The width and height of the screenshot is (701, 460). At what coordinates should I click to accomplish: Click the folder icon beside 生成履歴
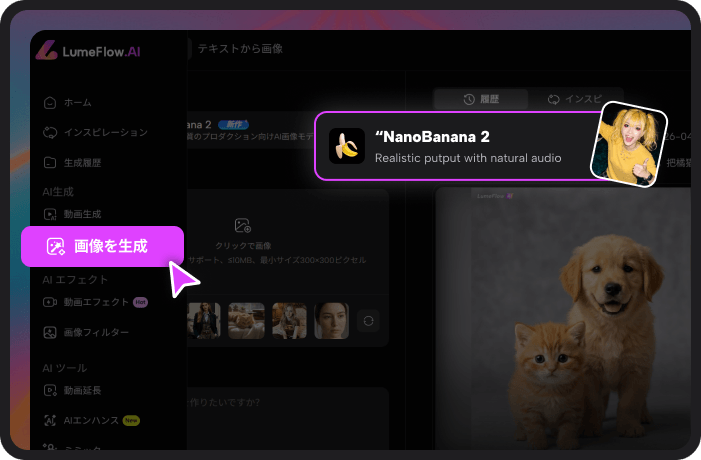[x=50, y=163]
